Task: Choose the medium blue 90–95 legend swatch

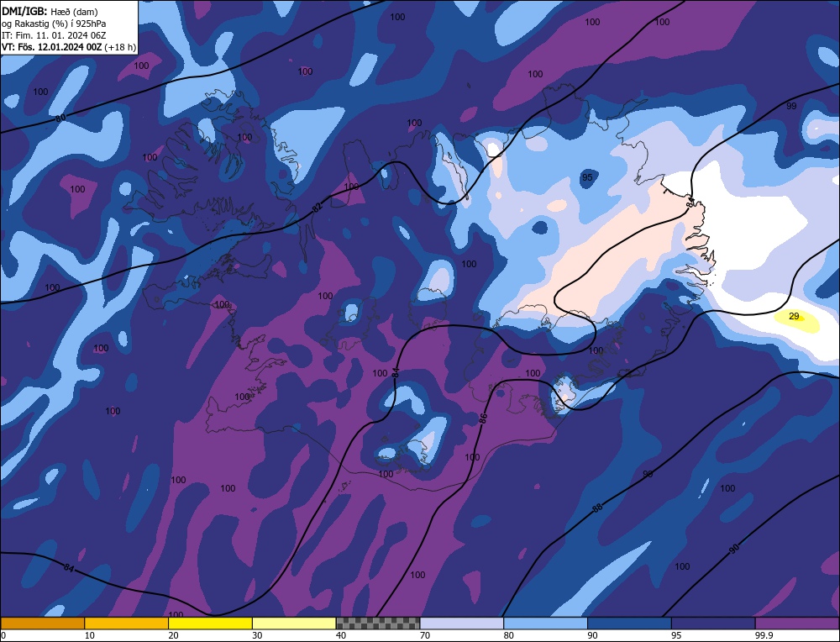Action: point(629,624)
